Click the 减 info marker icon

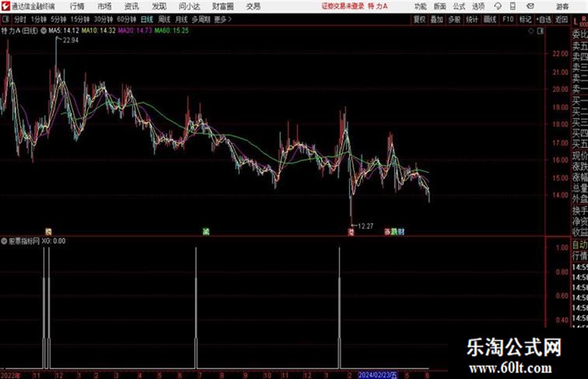tap(206, 232)
